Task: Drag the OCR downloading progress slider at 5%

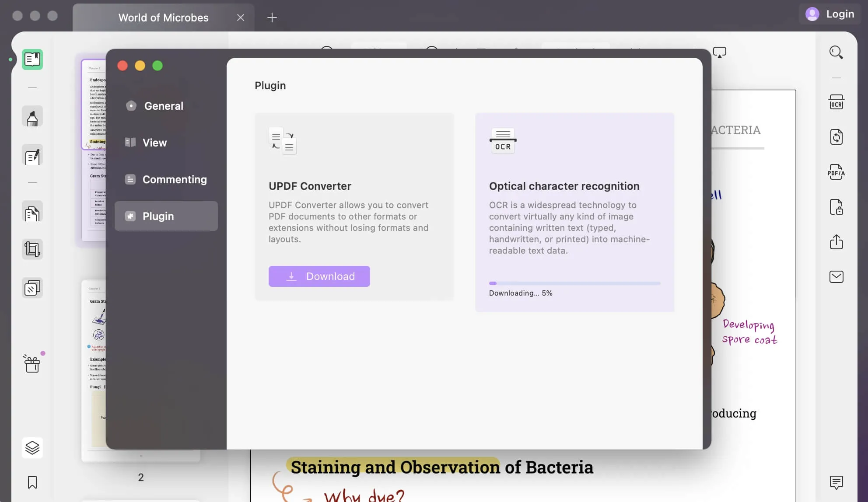Action: (x=495, y=282)
